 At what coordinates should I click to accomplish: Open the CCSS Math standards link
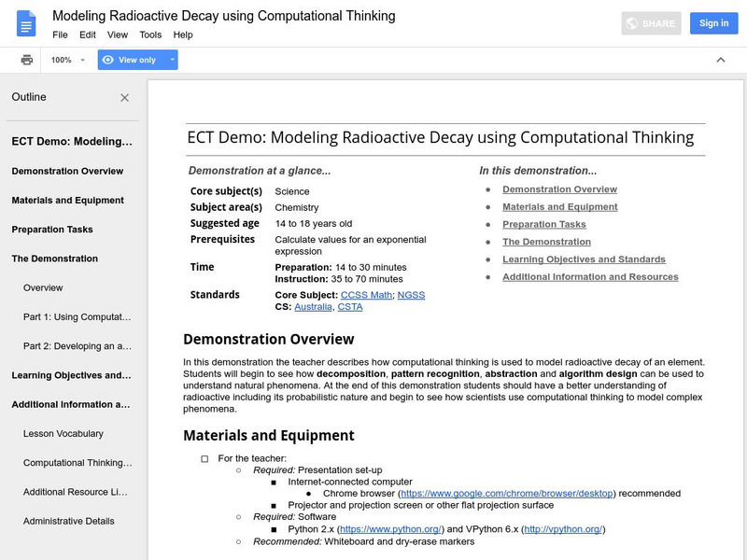366,295
